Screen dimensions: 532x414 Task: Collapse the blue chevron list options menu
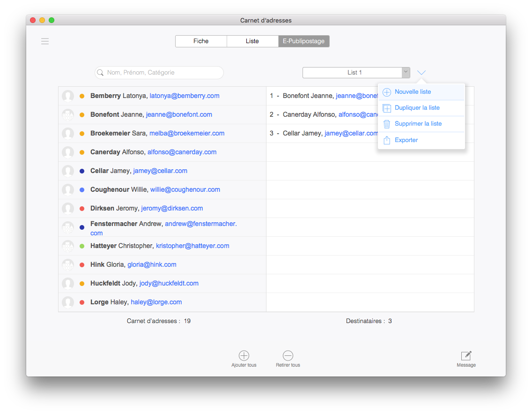click(x=421, y=73)
